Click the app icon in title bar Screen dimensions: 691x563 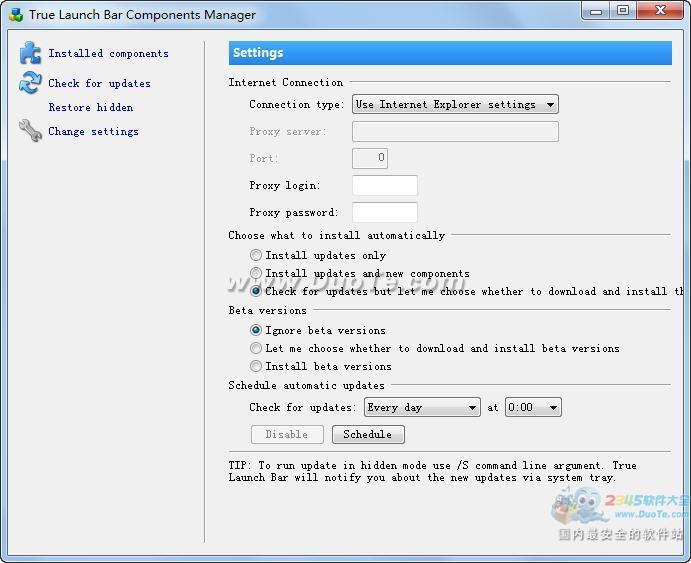(x=16, y=15)
